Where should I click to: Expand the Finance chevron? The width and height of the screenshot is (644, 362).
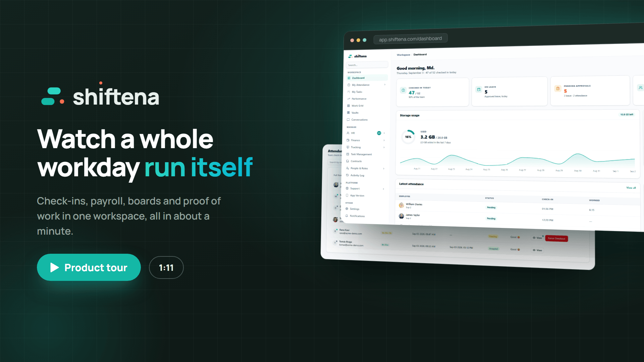click(x=384, y=140)
